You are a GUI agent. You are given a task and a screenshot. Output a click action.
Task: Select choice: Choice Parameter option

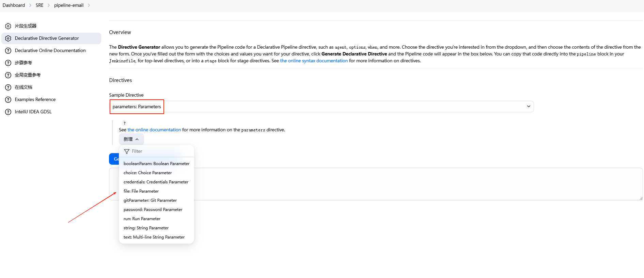tap(147, 173)
